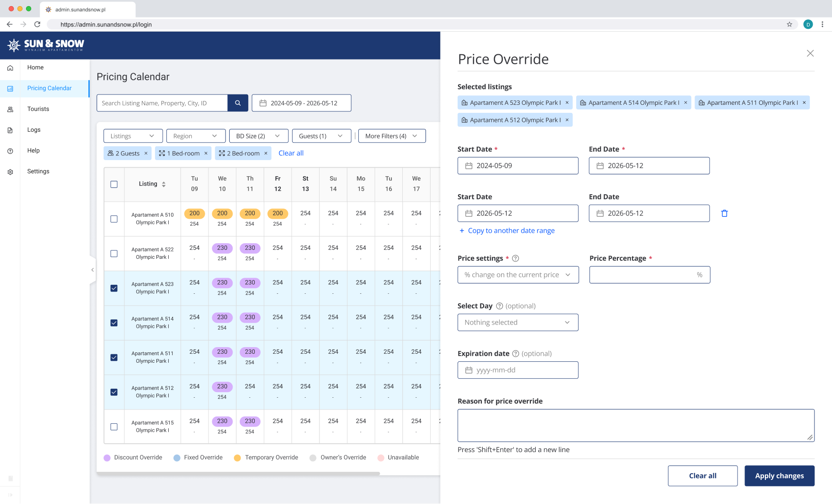Click the Apply changes button
Screen dimensions: 832x504
[779, 476]
